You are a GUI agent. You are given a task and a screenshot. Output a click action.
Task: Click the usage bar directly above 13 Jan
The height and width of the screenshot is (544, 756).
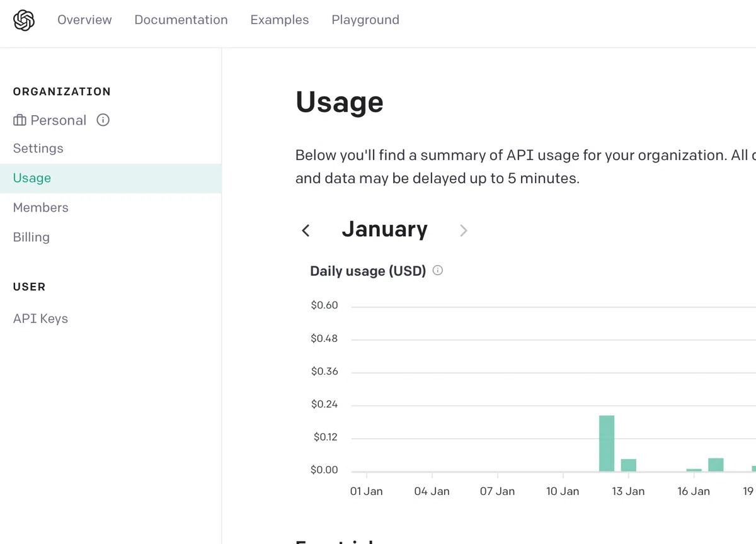629,465
